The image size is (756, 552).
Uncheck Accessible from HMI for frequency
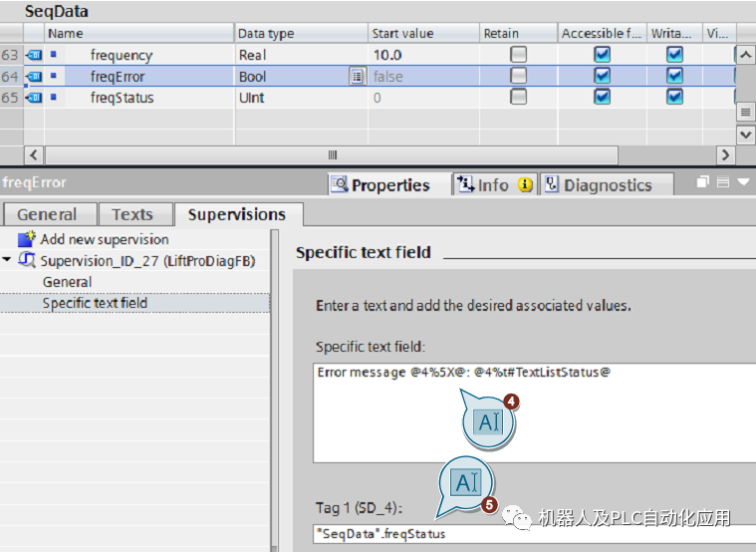click(603, 55)
